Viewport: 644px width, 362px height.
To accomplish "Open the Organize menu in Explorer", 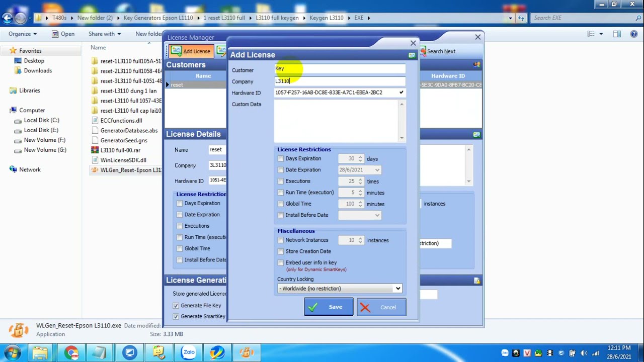I will pyautogui.click(x=23, y=34).
